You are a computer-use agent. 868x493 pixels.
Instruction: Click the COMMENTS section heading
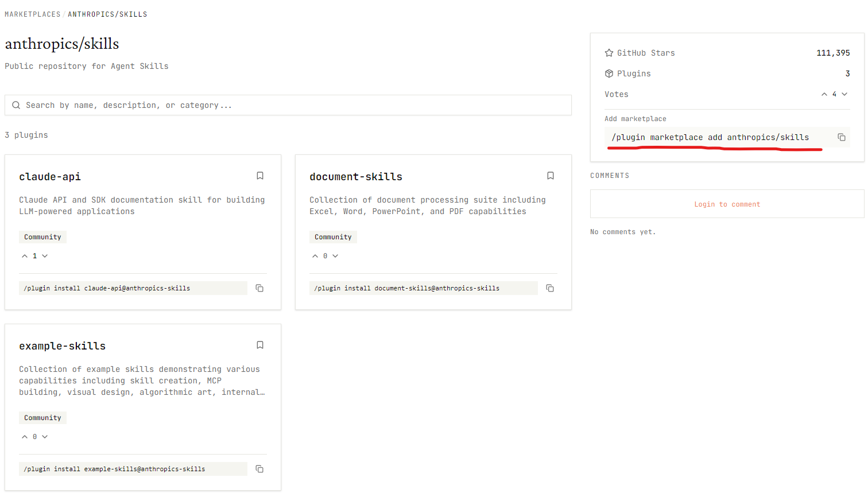[610, 176]
